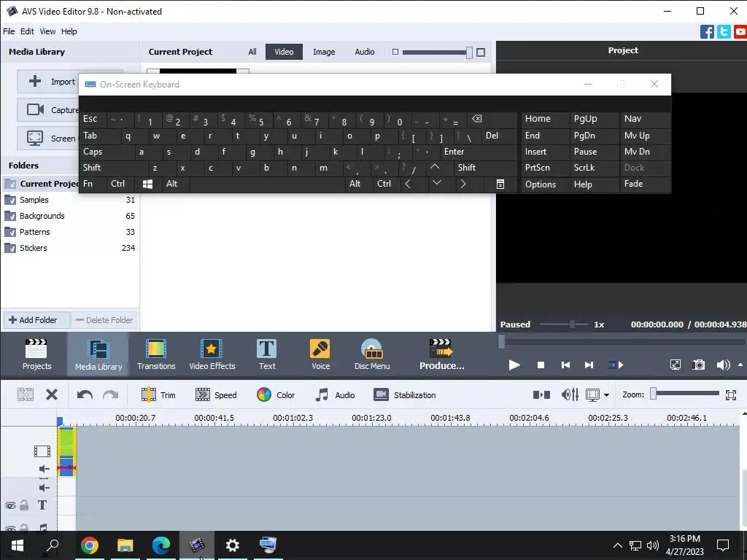Click Esc key on On-Screen Keyboard
This screenshot has height=560, width=747.
click(x=93, y=119)
